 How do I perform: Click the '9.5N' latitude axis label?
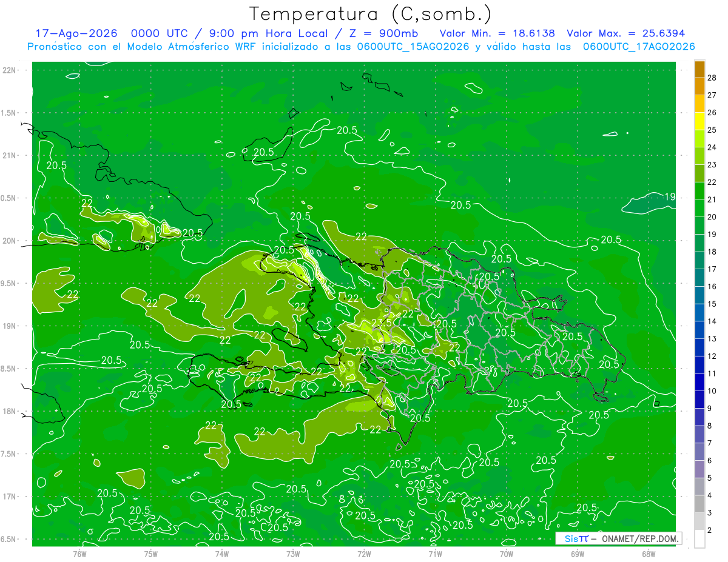(9, 283)
